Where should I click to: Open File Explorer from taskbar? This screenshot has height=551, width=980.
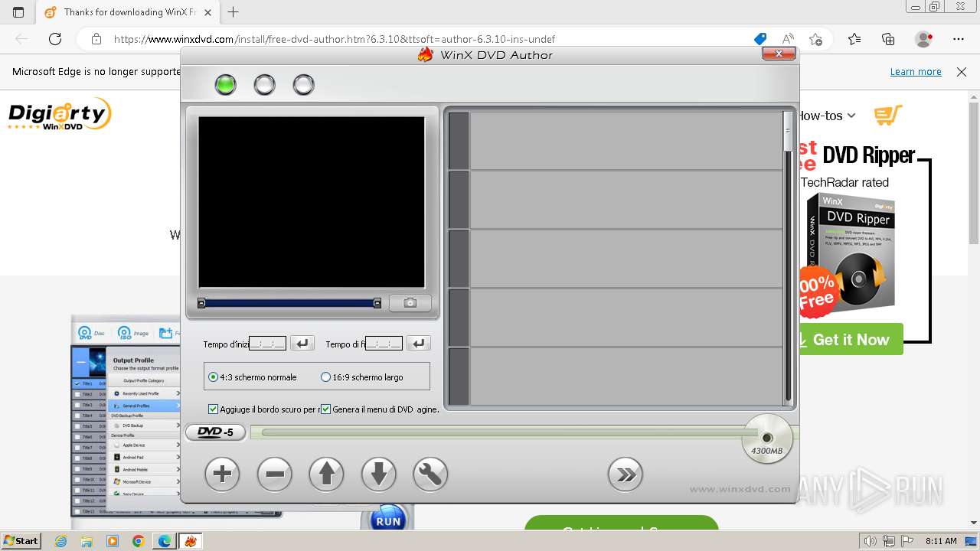[87, 541]
